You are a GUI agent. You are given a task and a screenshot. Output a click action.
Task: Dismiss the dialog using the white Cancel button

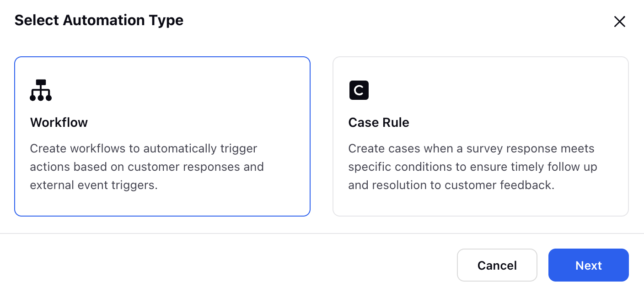click(x=497, y=265)
